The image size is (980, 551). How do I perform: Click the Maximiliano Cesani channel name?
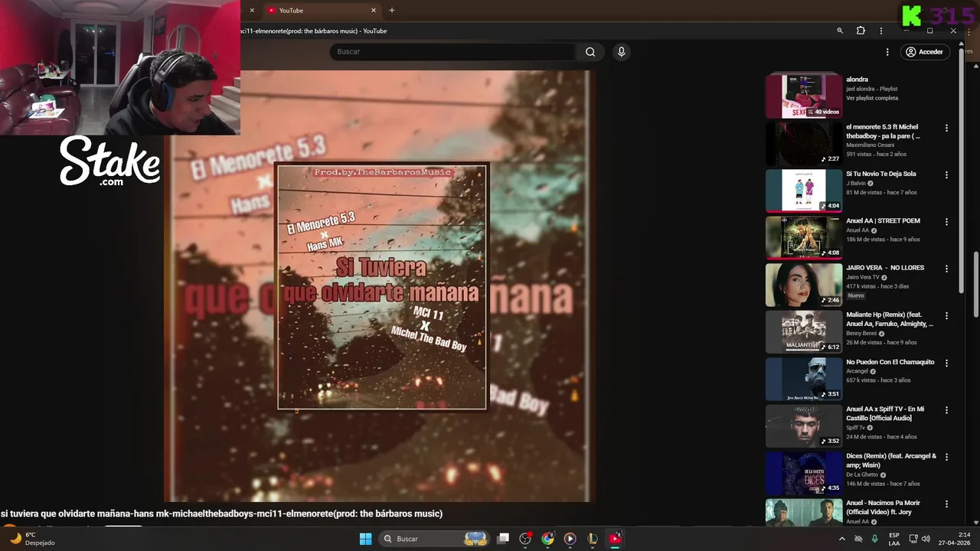click(870, 145)
